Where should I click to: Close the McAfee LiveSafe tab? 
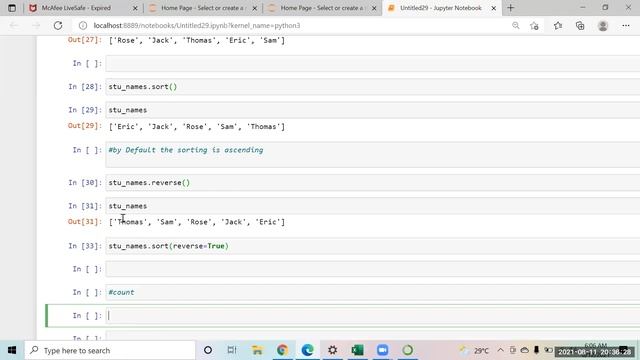click(135, 8)
